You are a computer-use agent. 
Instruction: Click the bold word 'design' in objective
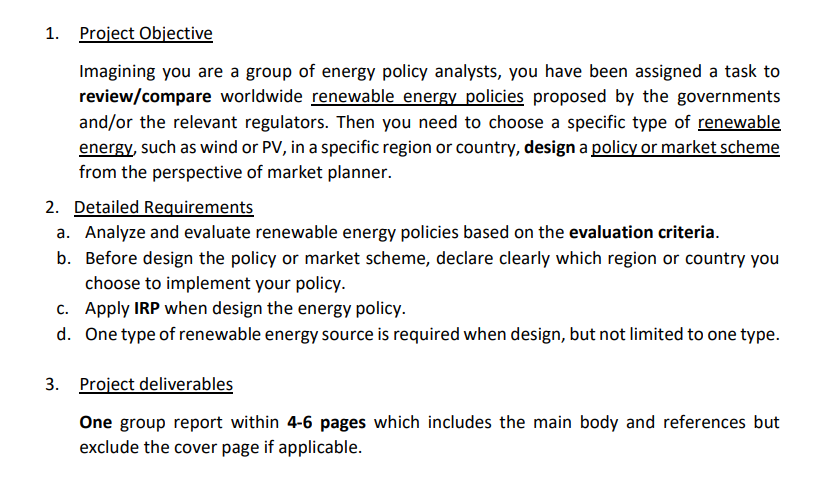[550, 147]
